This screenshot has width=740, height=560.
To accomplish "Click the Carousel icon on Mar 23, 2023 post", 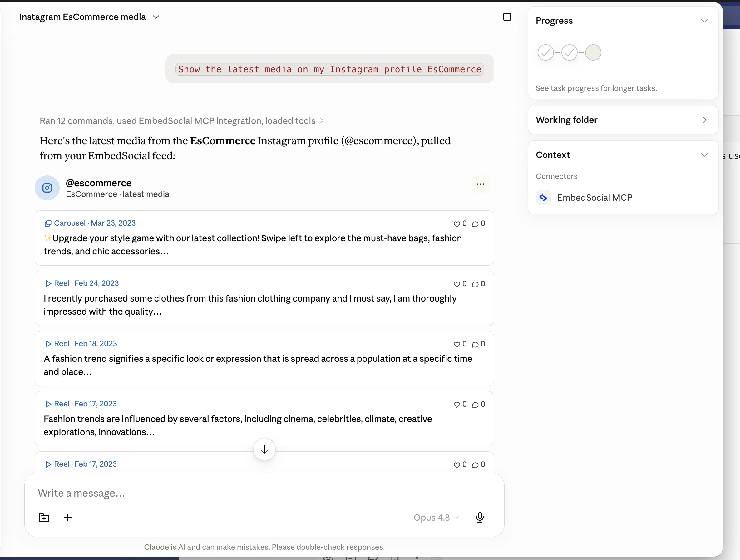I will pos(48,223).
